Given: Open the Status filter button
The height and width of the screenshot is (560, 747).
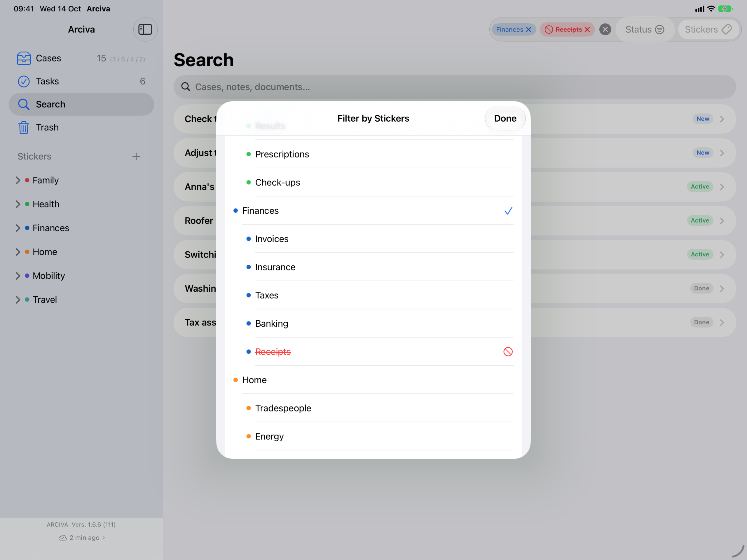Looking at the screenshot, I should 645,30.
